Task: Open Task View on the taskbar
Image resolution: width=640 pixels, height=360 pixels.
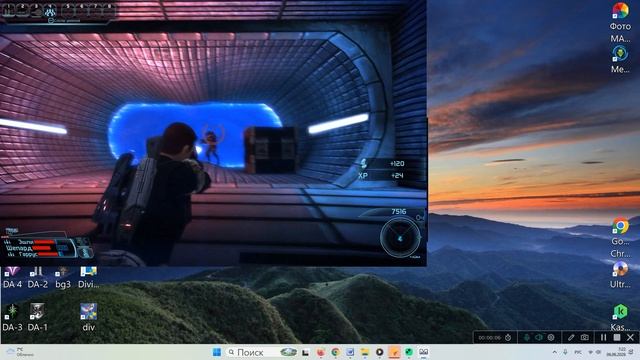Action: (x=305, y=352)
